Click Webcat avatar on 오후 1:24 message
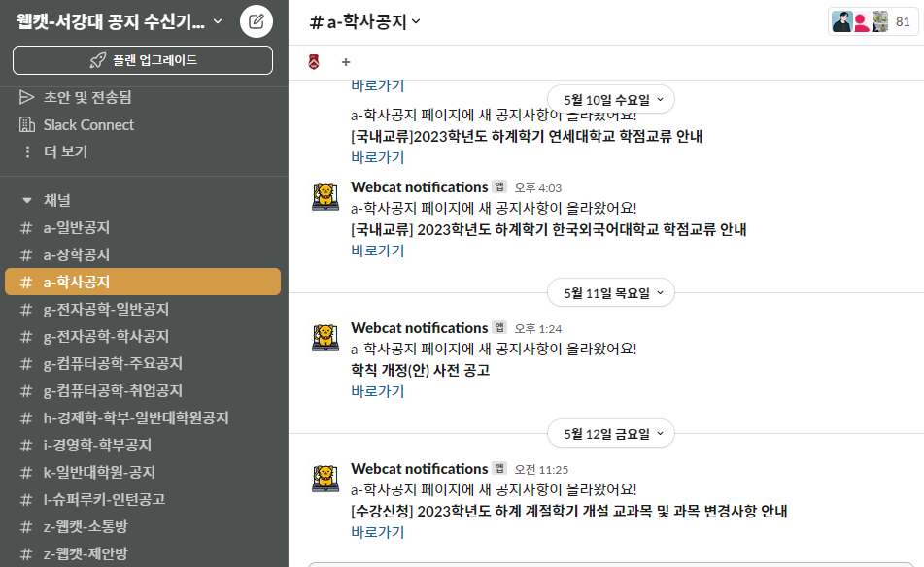This screenshot has width=924, height=567. tap(325, 337)
